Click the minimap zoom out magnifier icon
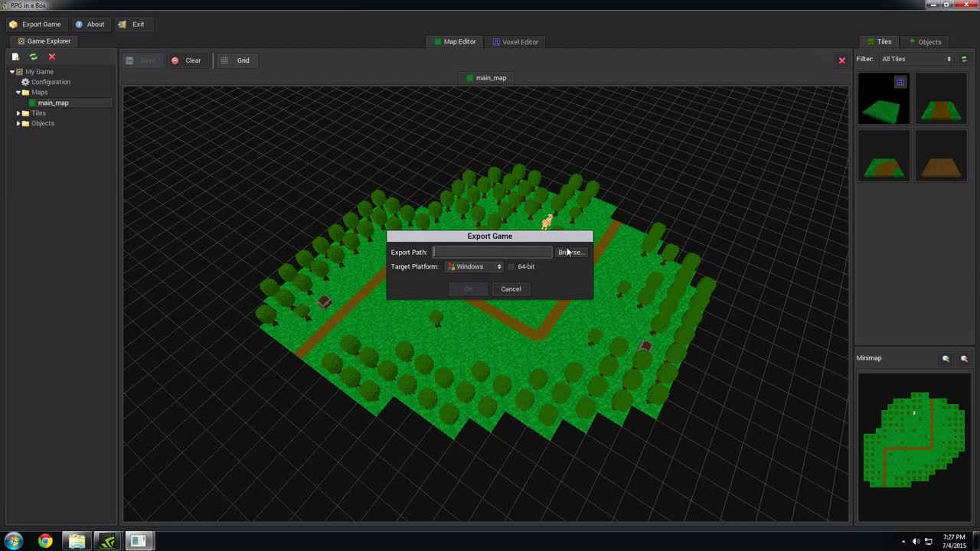Viewport: 980px width, 551px height. [964, 358]
